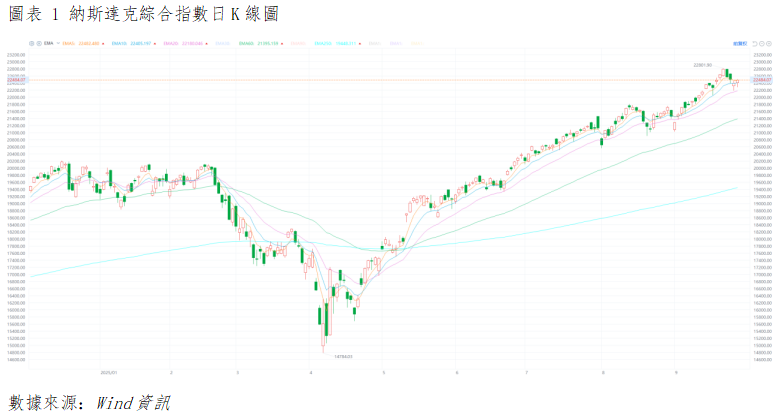This screenshot has height=415, width=779.
Task: Click the circular icon beside the EMA label
Action: (39, 43)
